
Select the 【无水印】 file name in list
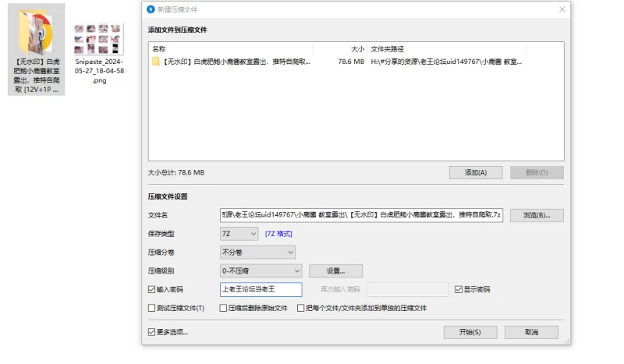click(x=236, y=62)
